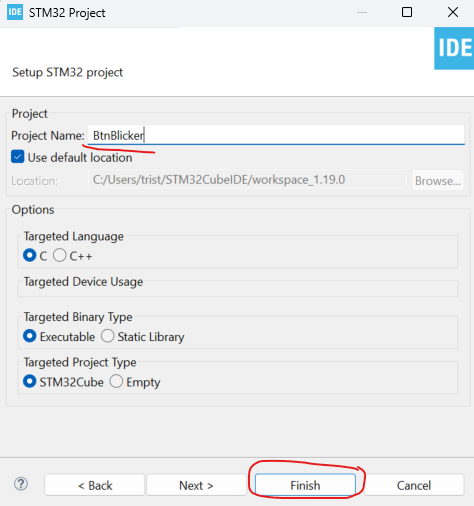Go Back to previous wizard page
Viewport: 474px width, 506px height.
[x=95, y=485]
